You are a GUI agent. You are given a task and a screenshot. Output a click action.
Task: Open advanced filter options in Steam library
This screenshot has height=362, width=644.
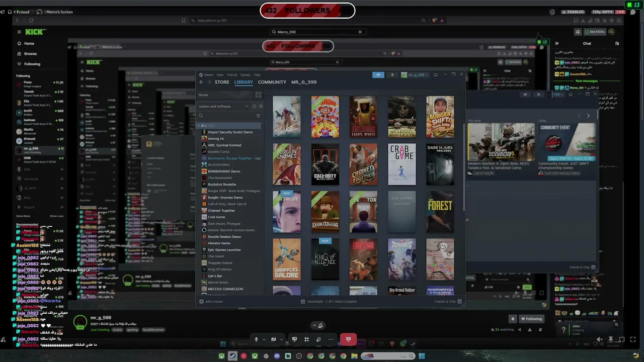click(x=259, y=116)
